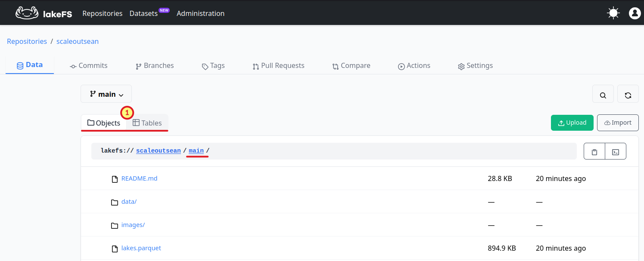
Task: Open the data/ folder
Action: tap(129, 202)
